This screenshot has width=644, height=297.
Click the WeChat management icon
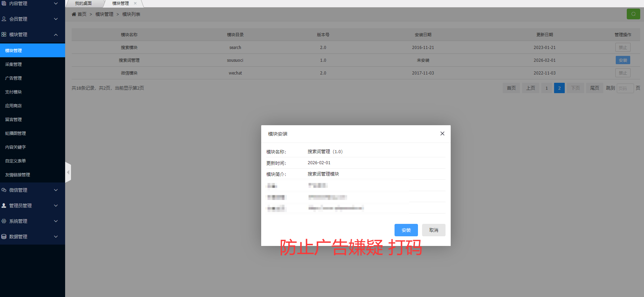click(x=4, y=190)
